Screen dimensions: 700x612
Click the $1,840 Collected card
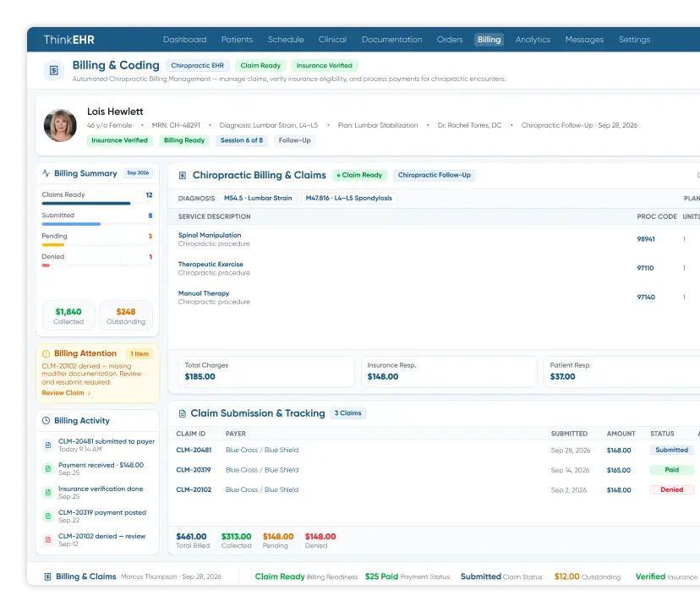tap(68, 315)
